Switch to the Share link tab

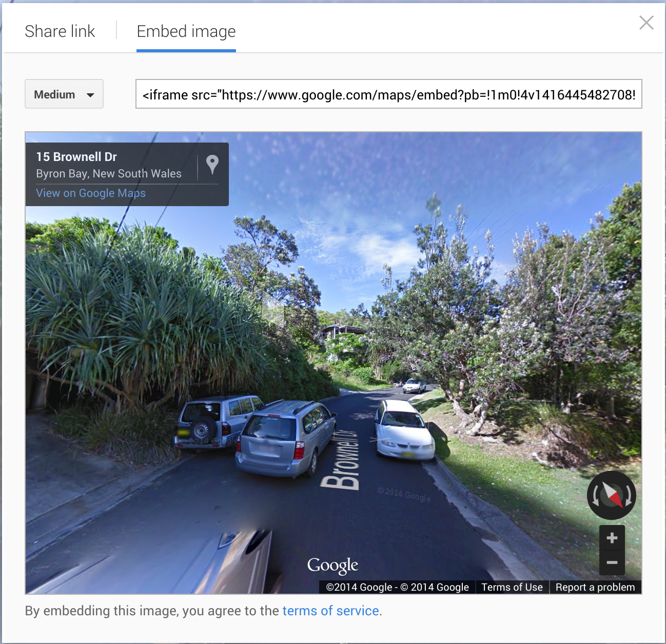(60, 31)
